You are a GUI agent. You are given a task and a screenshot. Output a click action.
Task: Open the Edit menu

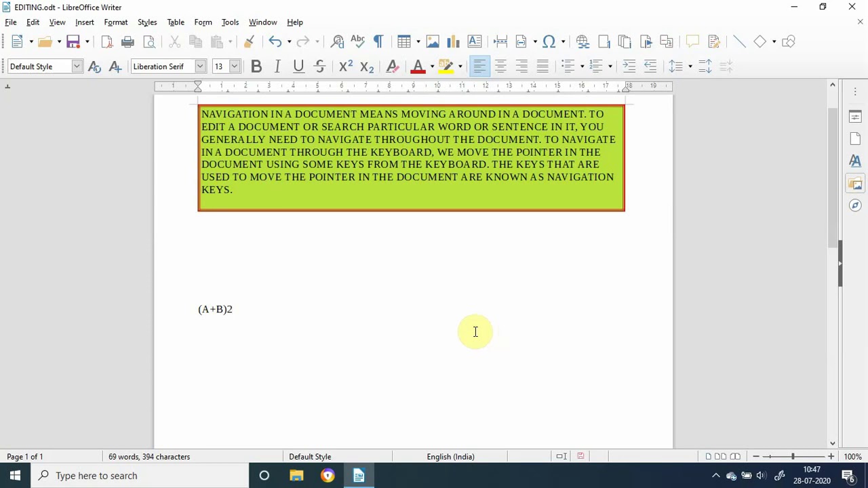click(33, 22)
